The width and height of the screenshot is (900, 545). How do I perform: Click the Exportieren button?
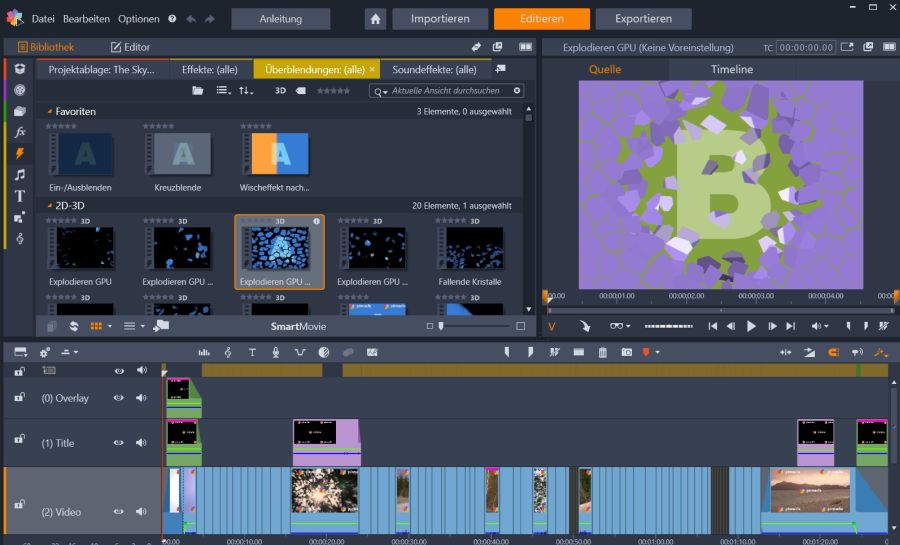click(642, 18)
